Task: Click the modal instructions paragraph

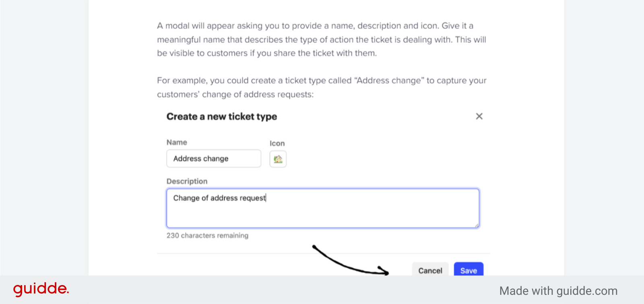Action: tap(321, 39)
